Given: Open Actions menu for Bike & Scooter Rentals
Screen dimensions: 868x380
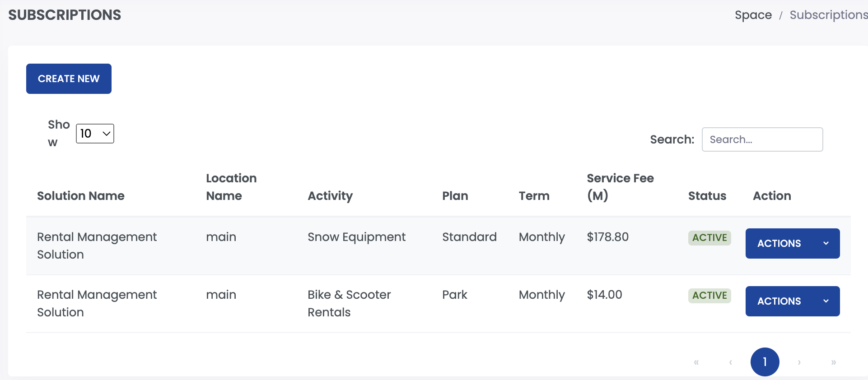Looking at the screenshot, I should point(793,301).
